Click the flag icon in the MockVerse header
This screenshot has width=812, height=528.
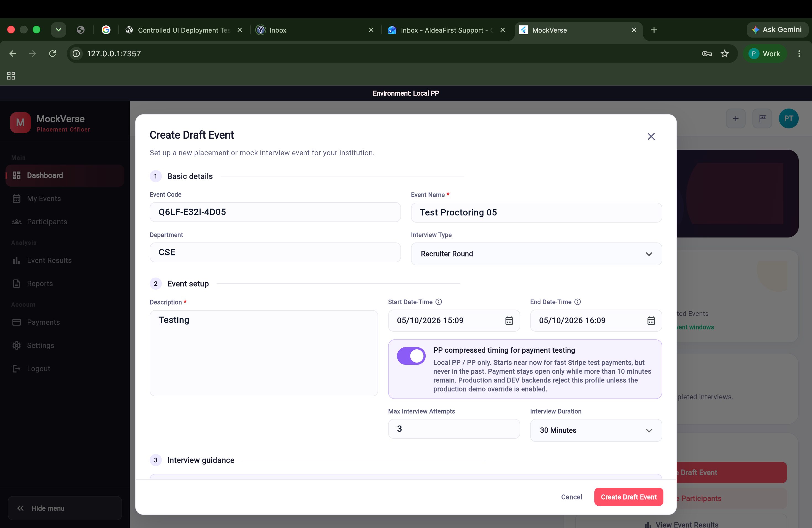762,119
